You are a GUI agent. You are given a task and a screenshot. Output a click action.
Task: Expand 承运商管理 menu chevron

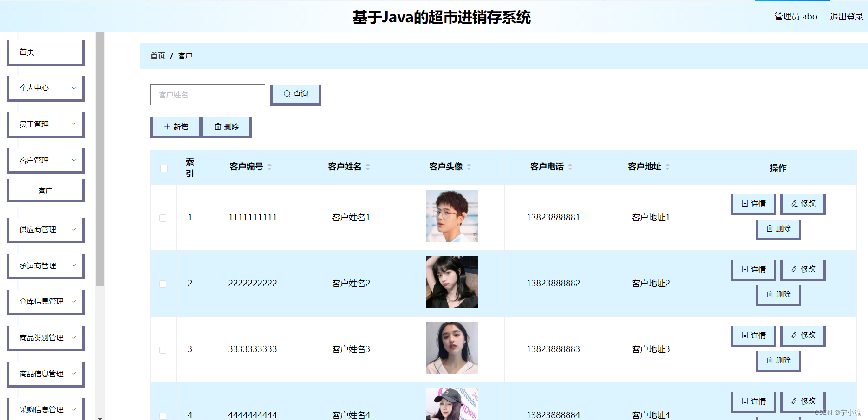(x=74, y=265)
